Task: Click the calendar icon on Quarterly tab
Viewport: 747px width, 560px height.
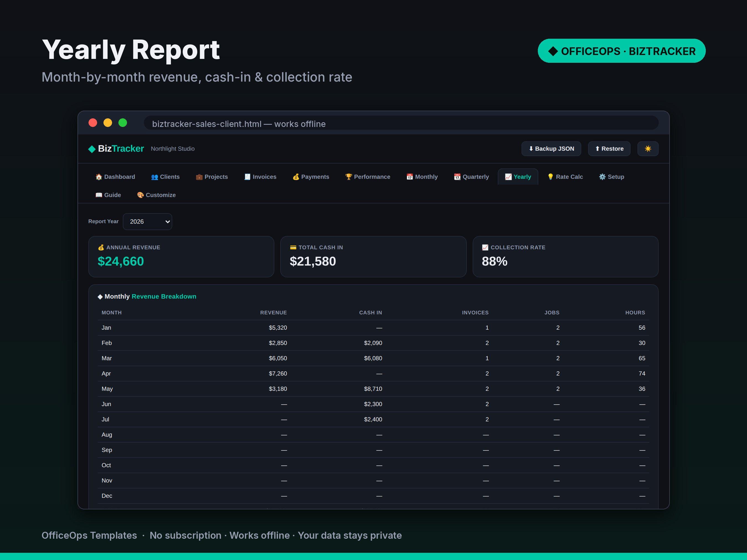Action: click(457, 177)
